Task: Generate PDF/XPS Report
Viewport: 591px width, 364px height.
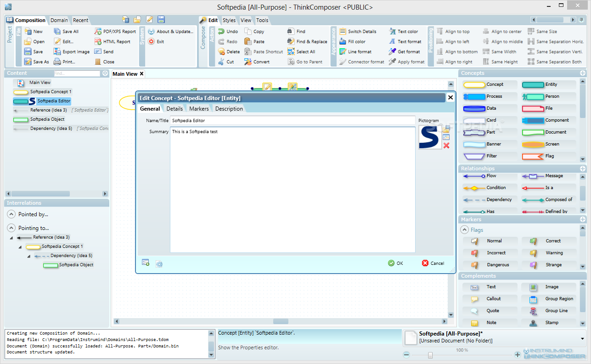Action: click(x=115, y=32)
